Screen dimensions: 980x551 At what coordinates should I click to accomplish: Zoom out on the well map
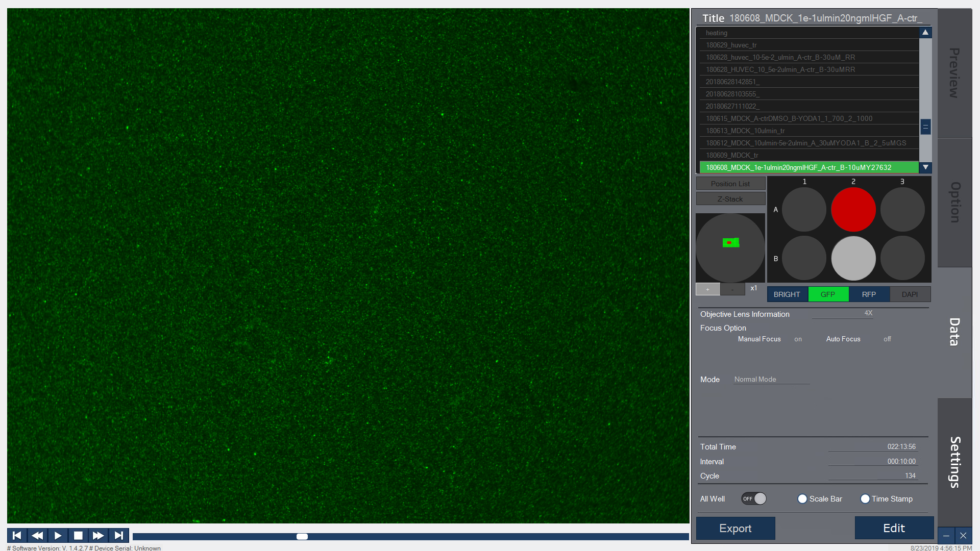coord(732,289)
